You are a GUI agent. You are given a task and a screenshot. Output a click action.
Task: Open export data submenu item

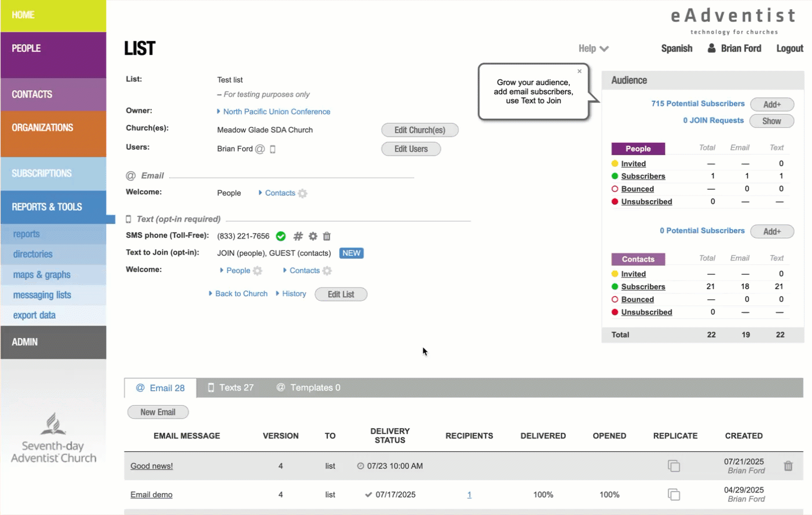(53, 315)
